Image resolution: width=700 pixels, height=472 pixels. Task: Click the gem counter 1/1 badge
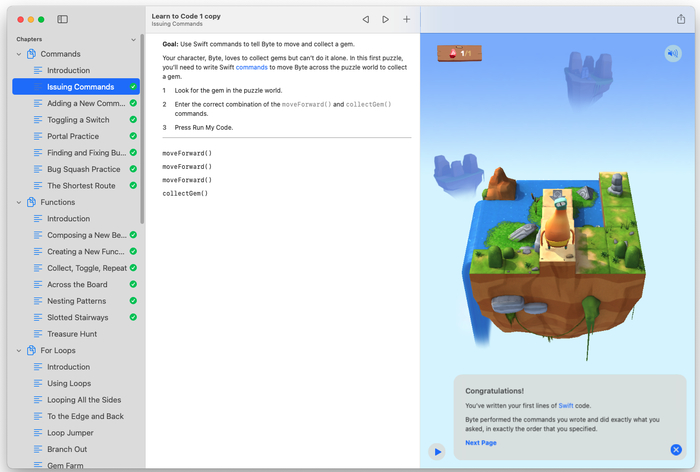coord(459,53)
